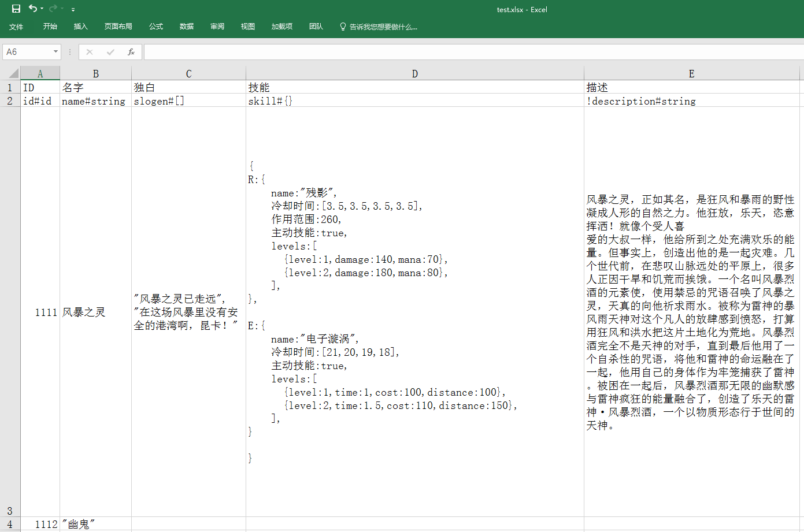
Task: Switch to the 开始 ribbon tab
Action: pyautogui.click(x=50, y=27)
